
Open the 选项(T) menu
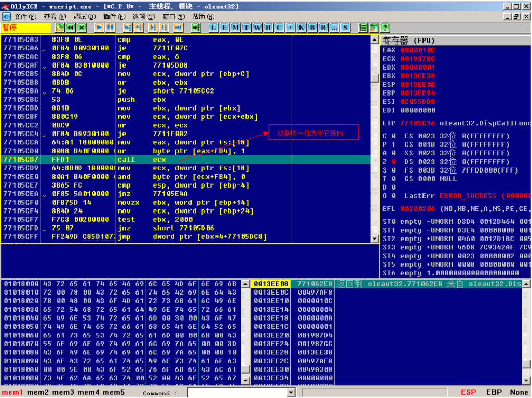144,17
